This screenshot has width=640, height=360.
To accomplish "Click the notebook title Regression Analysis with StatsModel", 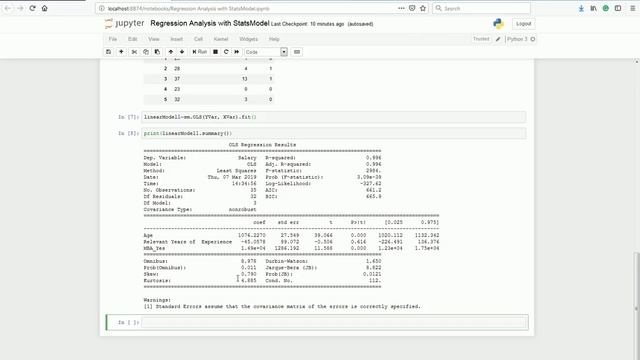I will click(210, 23).
